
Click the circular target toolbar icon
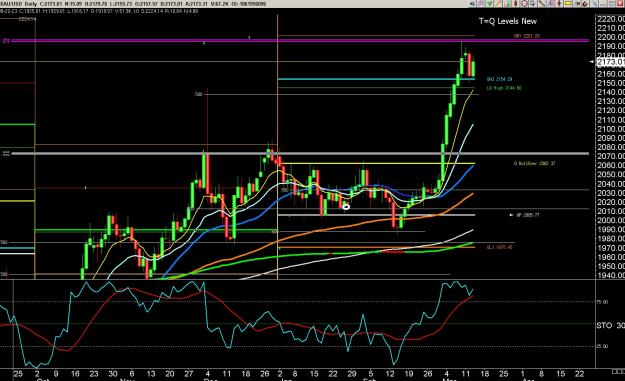(x=524, y=4)
